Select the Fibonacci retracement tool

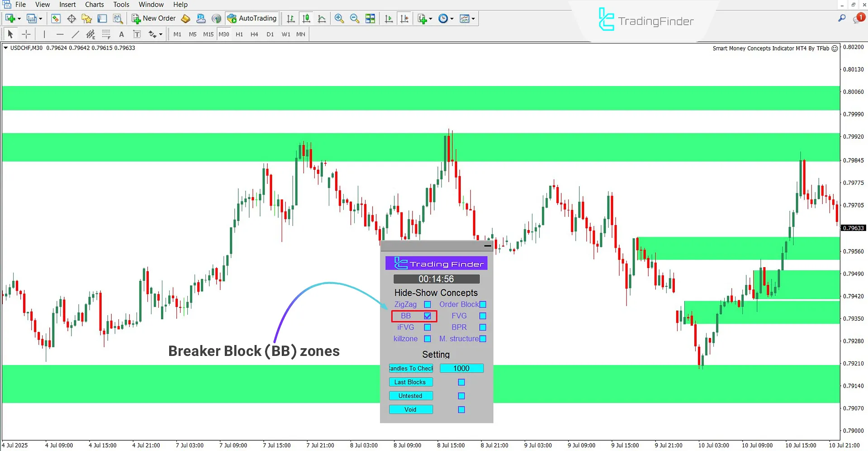click(106, 34)
